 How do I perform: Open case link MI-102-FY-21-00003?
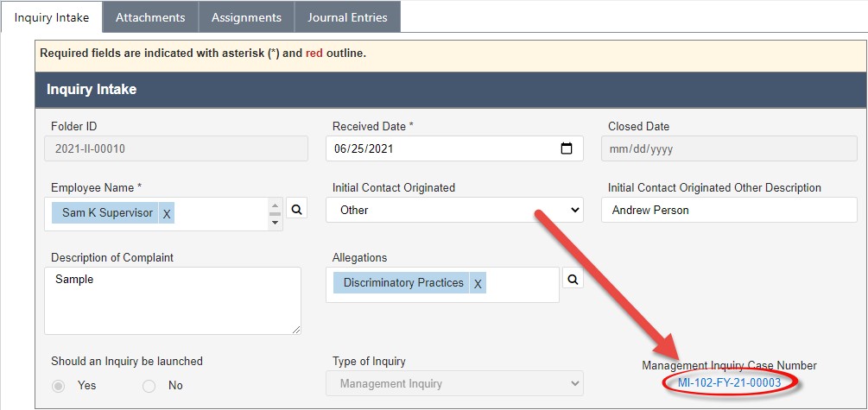[x=729, y=383]
